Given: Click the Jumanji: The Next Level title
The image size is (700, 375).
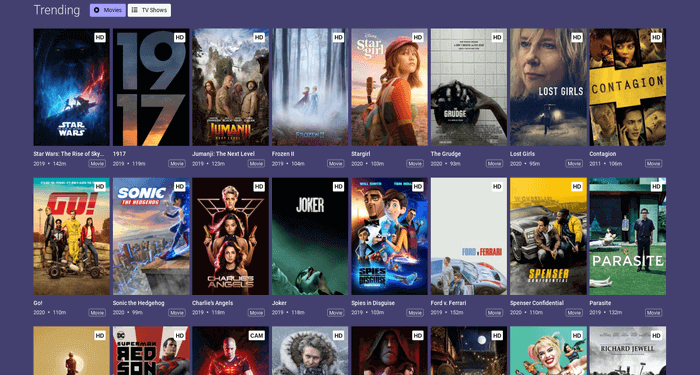Looking at the screenshot, I should (223, 154).
